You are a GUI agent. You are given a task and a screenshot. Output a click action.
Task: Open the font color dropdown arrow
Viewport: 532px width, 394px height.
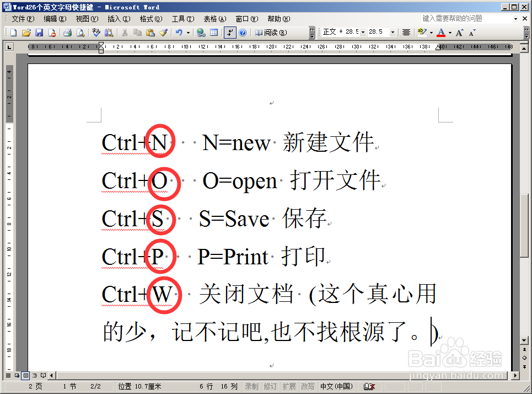click(449, 32)
